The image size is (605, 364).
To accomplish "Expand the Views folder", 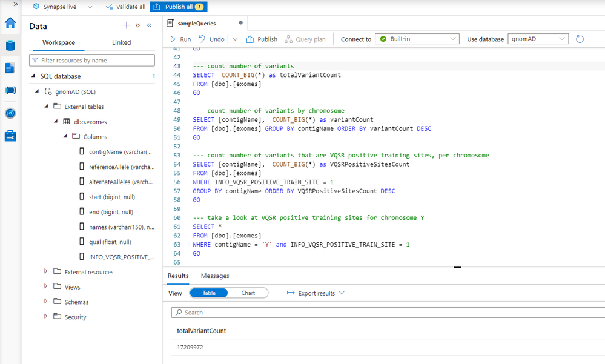I will [46, 286].
